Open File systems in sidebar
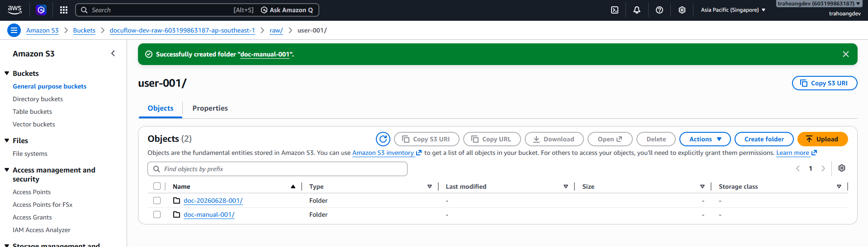This screenshot has width=868, height=247. 30,154
